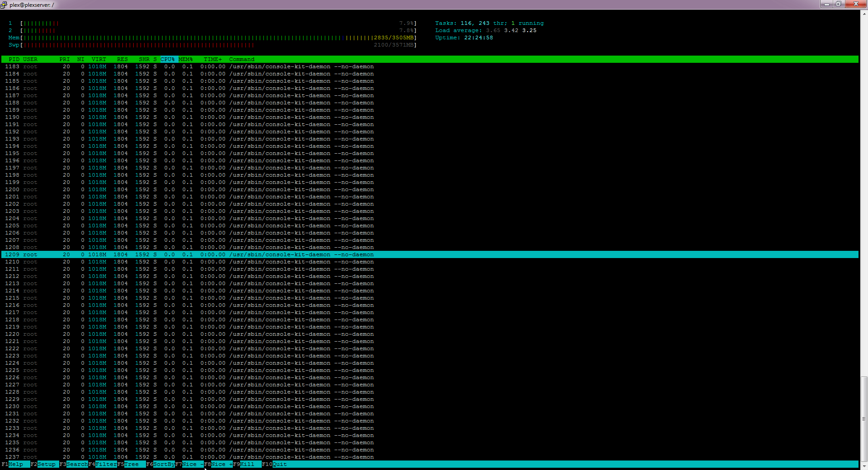
Task: Sort by the NI column header
Action: click(x=81, y=60)
